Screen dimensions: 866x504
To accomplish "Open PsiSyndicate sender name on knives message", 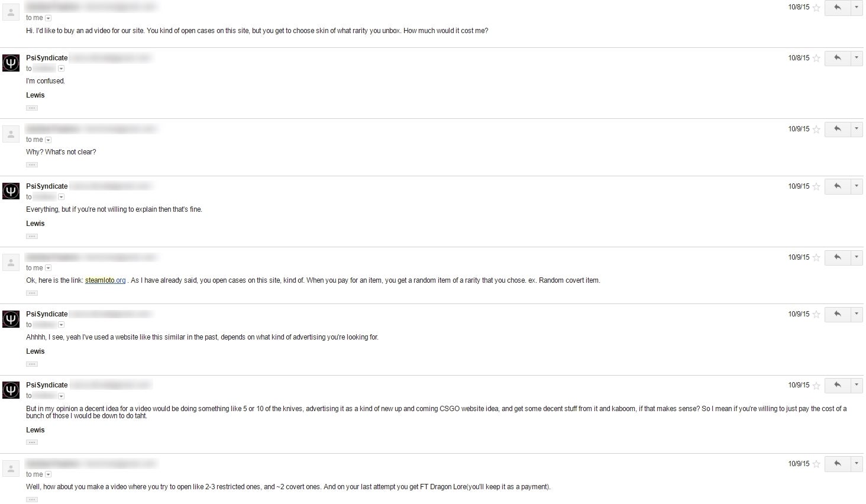I will pyautogui.click(x=47, y=385).
